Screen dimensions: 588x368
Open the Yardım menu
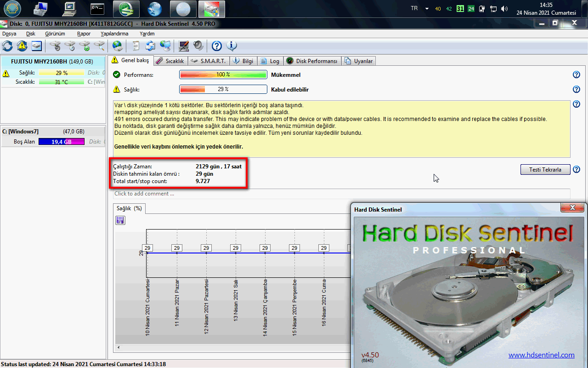[x=147, y=34]
